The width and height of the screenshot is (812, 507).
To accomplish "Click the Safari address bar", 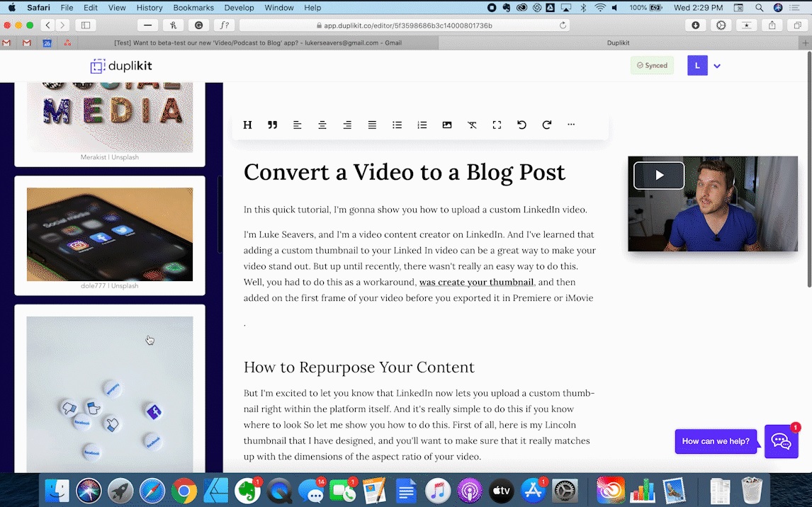I will [x=404, y=25].
